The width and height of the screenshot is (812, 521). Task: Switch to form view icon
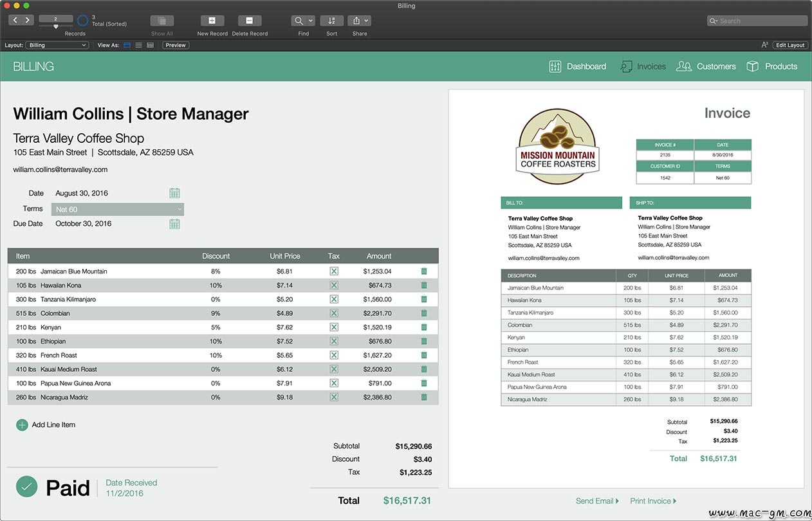(x=127, y=45)
